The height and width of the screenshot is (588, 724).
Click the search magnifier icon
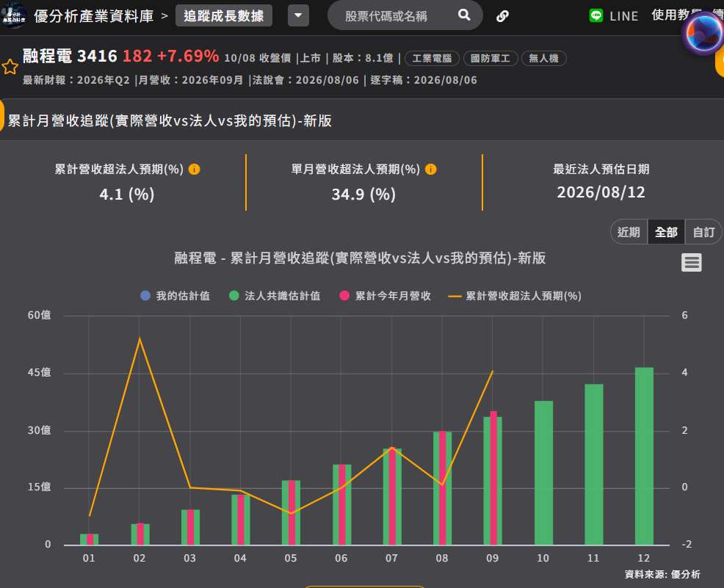pos(464,15)
